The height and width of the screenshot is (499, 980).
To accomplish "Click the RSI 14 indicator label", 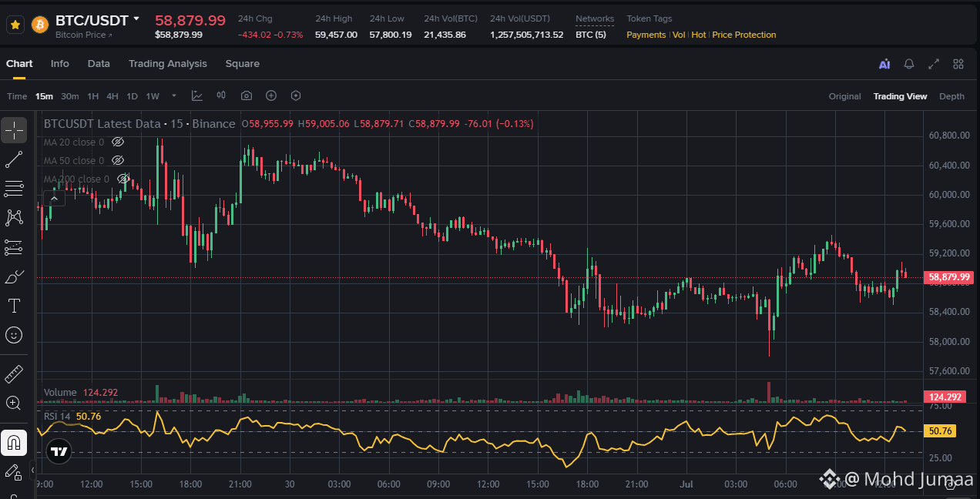I will [x=57, y=417].
